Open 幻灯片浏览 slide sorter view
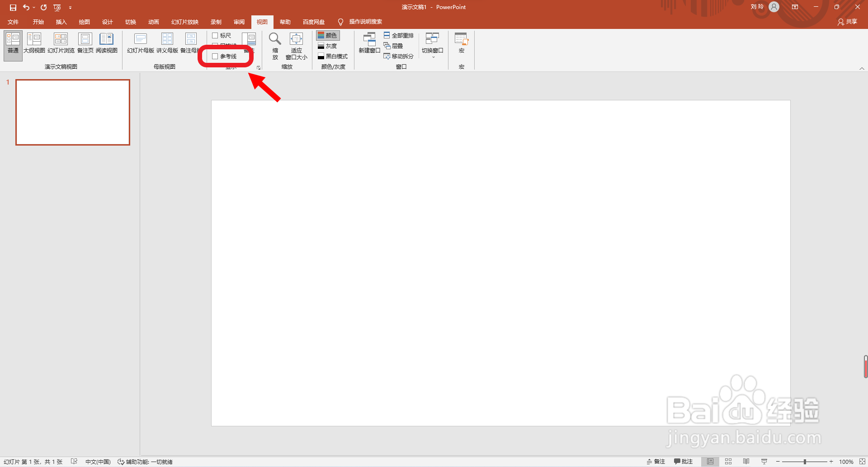Viewport: 868px width, 467px height. [x=61, y=43]
